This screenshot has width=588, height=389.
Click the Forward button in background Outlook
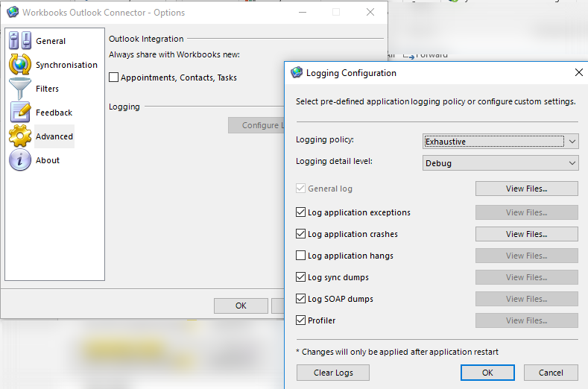(426, 55)
